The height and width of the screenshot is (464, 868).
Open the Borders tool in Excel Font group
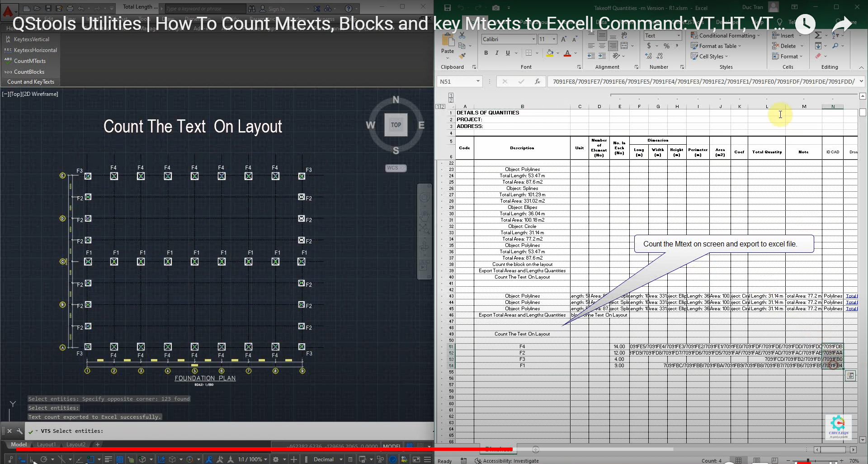coord(529,53)
